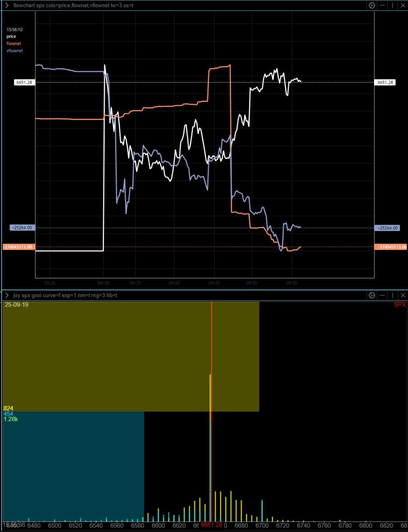
Task: Click the 25-09-19 expiration date label
Action: point(17,305)
